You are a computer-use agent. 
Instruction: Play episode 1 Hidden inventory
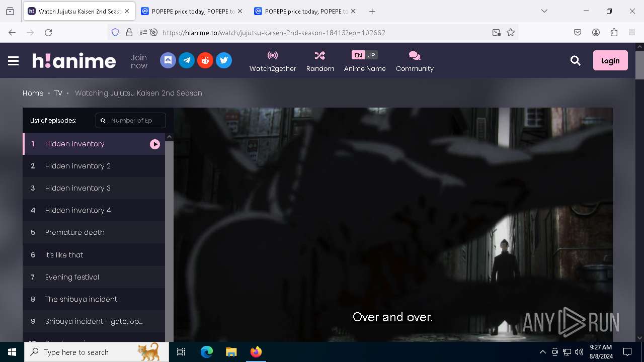tap(94, 144)
